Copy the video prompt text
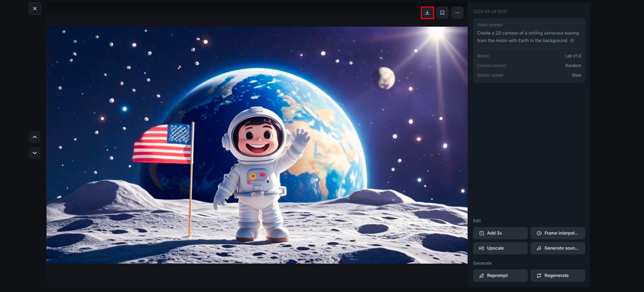 572,41
